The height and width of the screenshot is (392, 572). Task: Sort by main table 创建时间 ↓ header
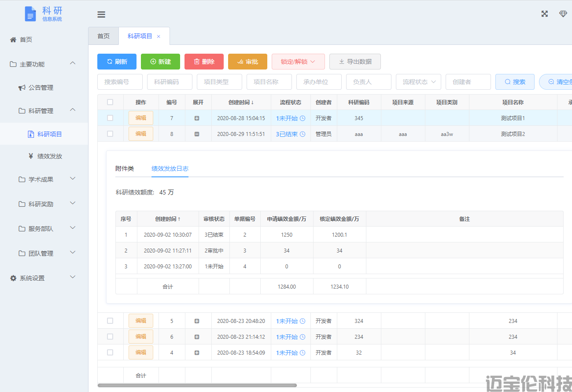click(x=241, y=102)
